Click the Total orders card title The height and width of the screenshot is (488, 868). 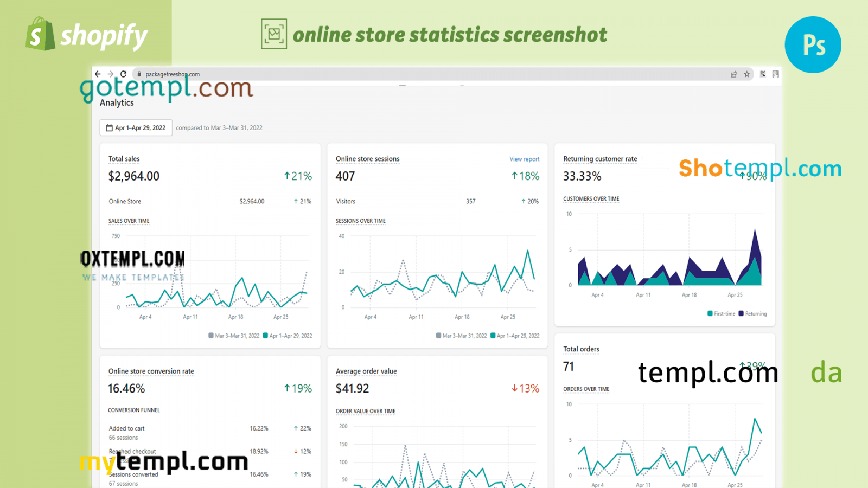pyautogui.click(x=581, y=349)
